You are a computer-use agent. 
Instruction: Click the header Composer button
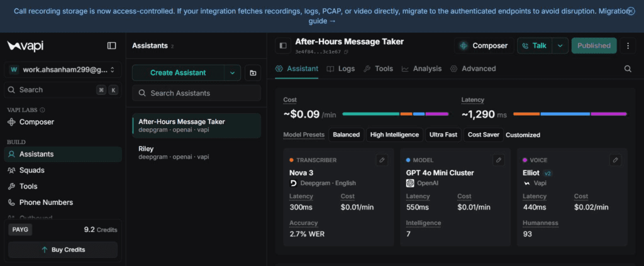pos(484,45)
